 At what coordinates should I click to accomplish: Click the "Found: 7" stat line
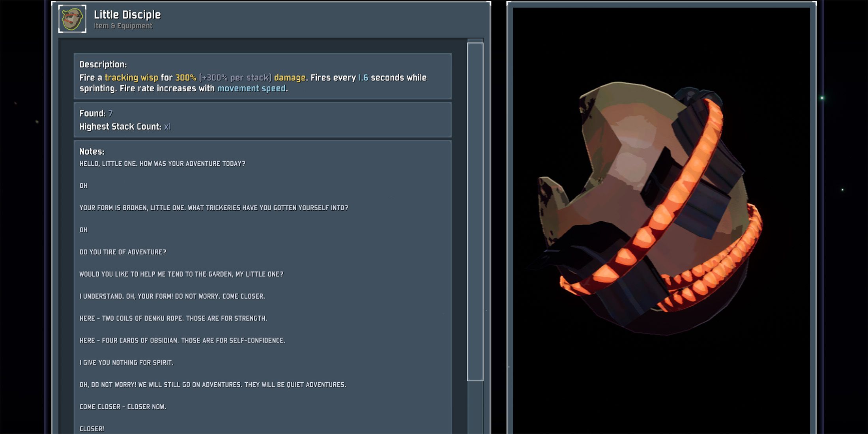tap(96, 114)
